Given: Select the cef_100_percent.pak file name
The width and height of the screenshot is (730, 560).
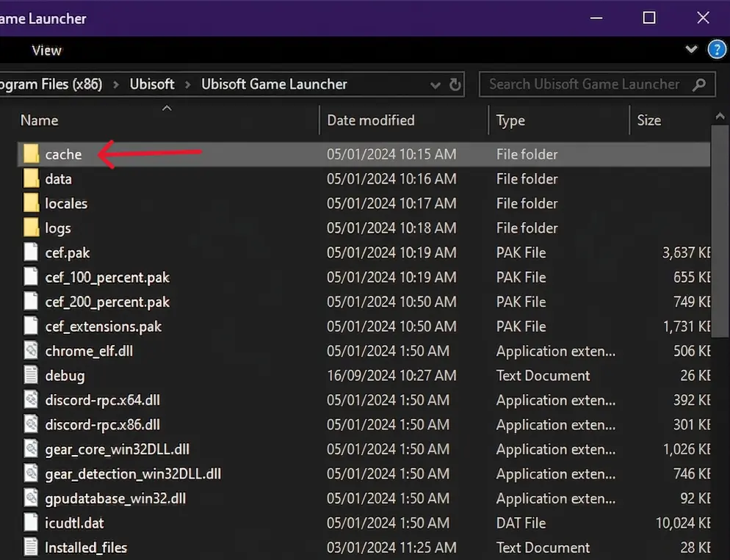Looking at the screenshot, I should 107,277.
